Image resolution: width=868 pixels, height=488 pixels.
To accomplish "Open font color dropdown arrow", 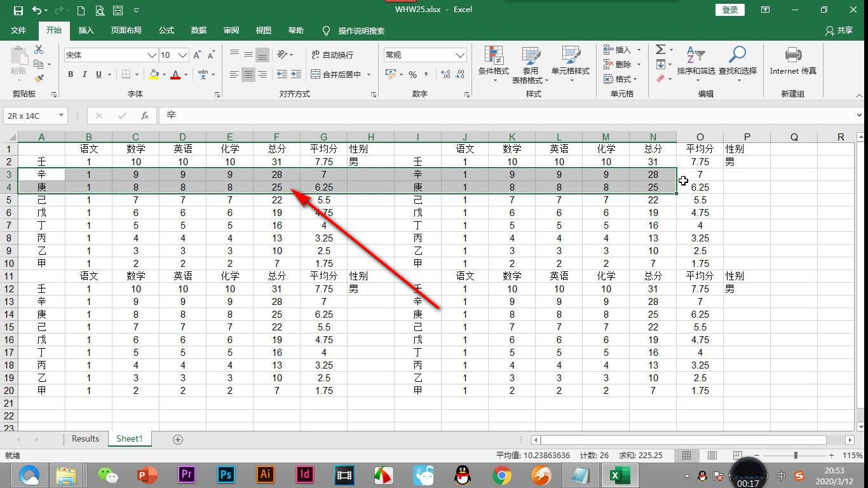I will [x=186, y=75].
